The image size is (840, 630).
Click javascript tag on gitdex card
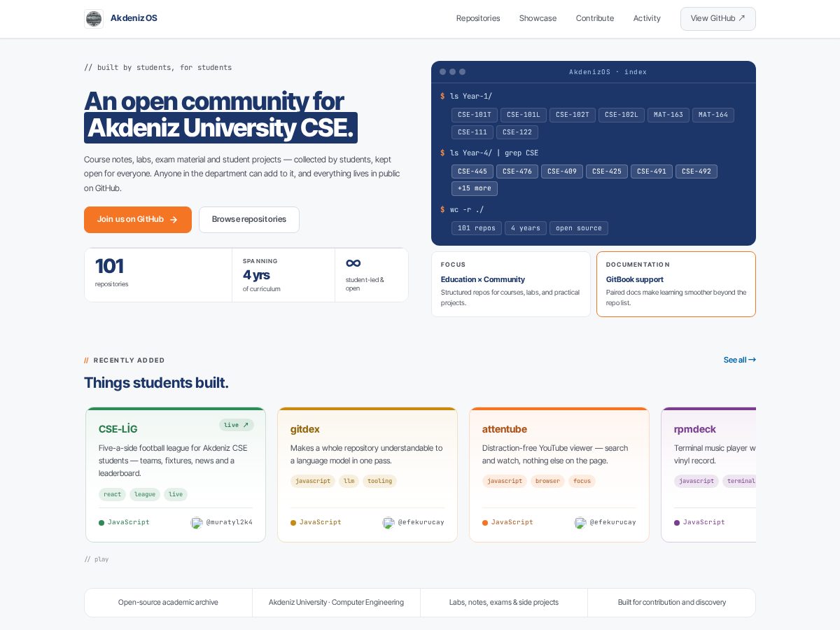(313, 482)
